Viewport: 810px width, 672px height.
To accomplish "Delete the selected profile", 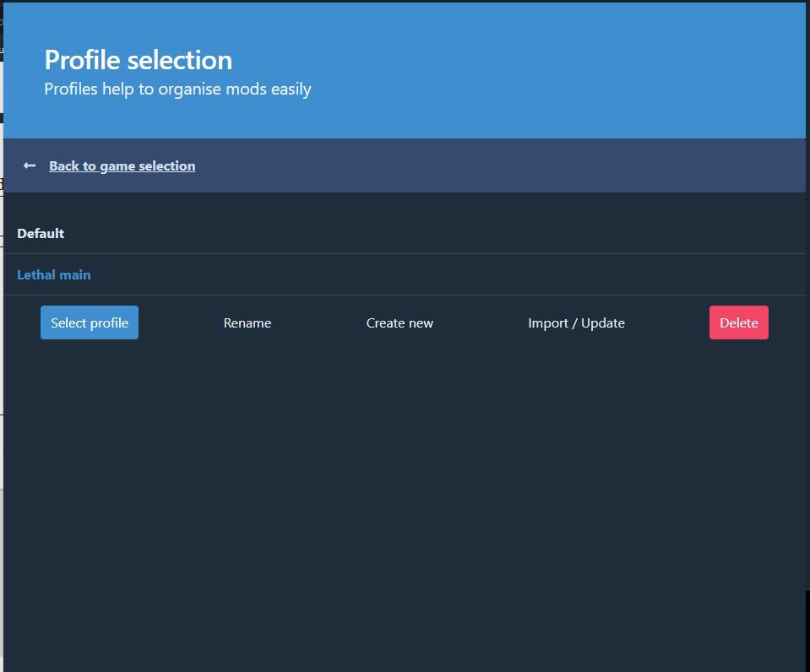I will [738, 323].
